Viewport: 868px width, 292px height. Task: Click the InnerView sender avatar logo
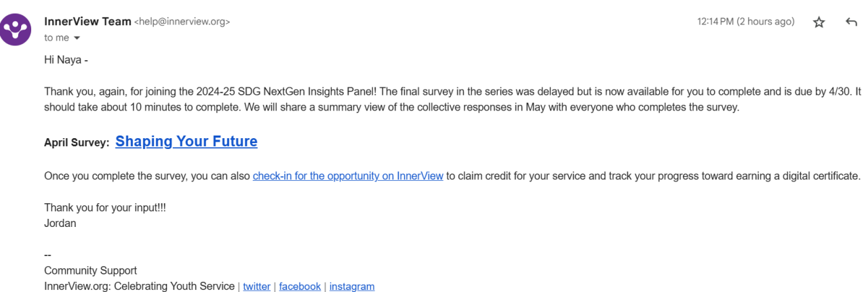[x=16, y=29]
